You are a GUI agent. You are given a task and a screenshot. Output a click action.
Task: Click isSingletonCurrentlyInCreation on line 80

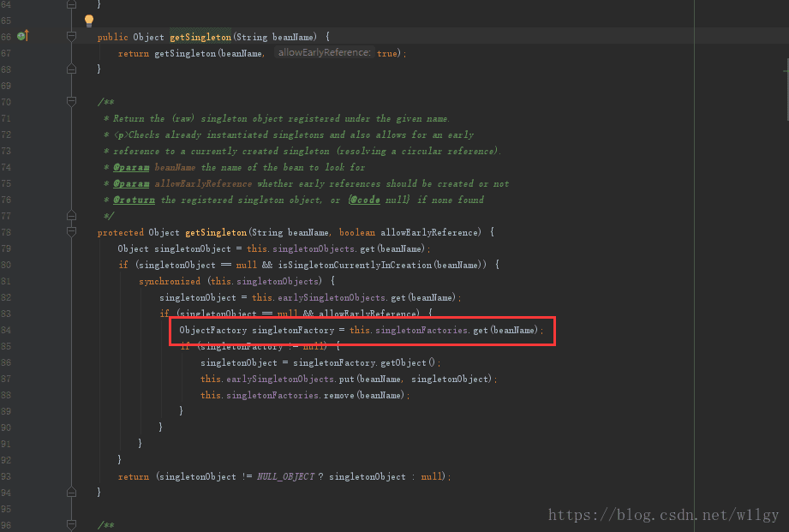pyautogui.click(x=355, y=265)
